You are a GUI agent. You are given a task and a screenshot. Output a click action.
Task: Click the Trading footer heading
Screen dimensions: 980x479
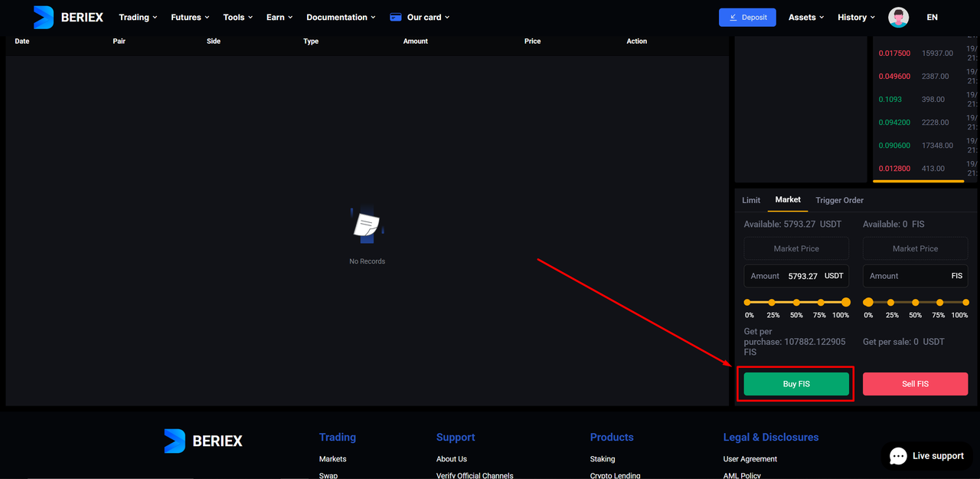[x=338, y=438]
